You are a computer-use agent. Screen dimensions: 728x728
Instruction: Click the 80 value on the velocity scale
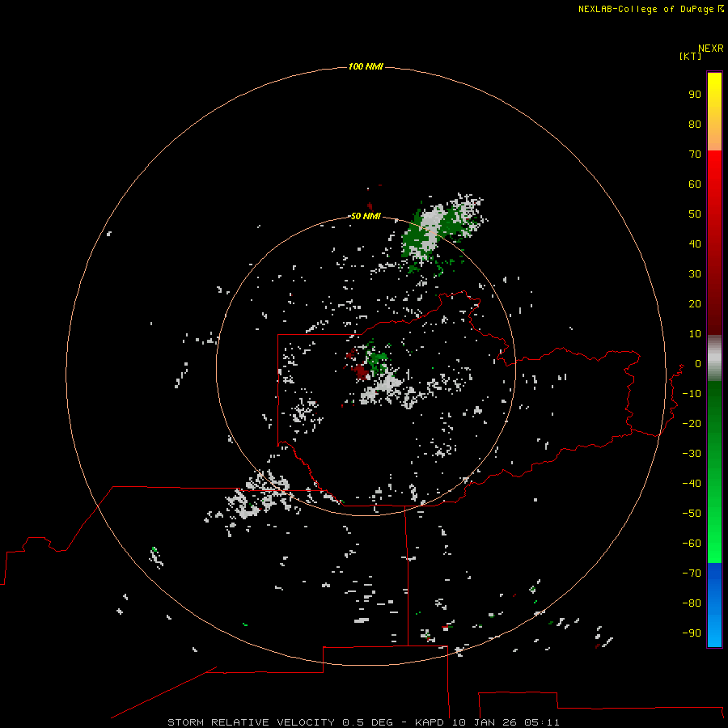[695, 125]
